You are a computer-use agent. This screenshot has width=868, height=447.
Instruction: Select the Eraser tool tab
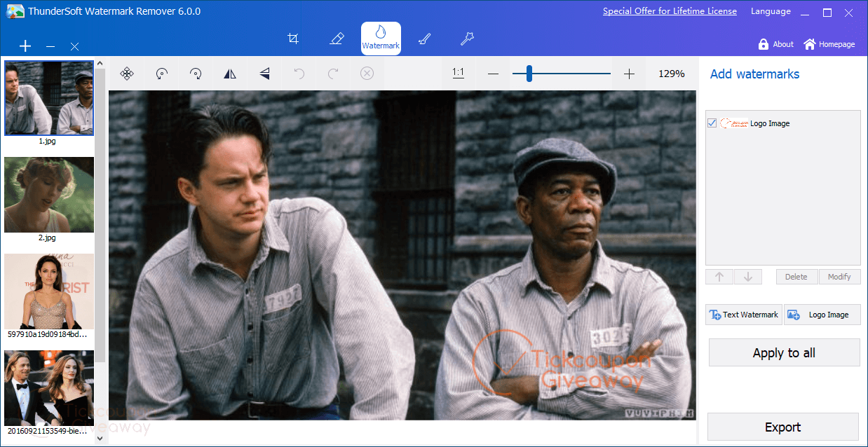point(337,39)
